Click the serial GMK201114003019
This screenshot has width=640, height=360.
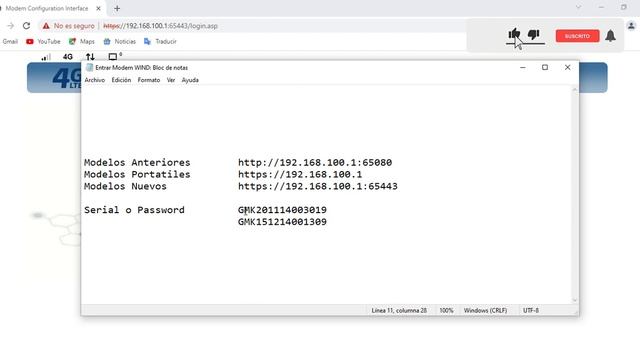click(x=282, y=210)
